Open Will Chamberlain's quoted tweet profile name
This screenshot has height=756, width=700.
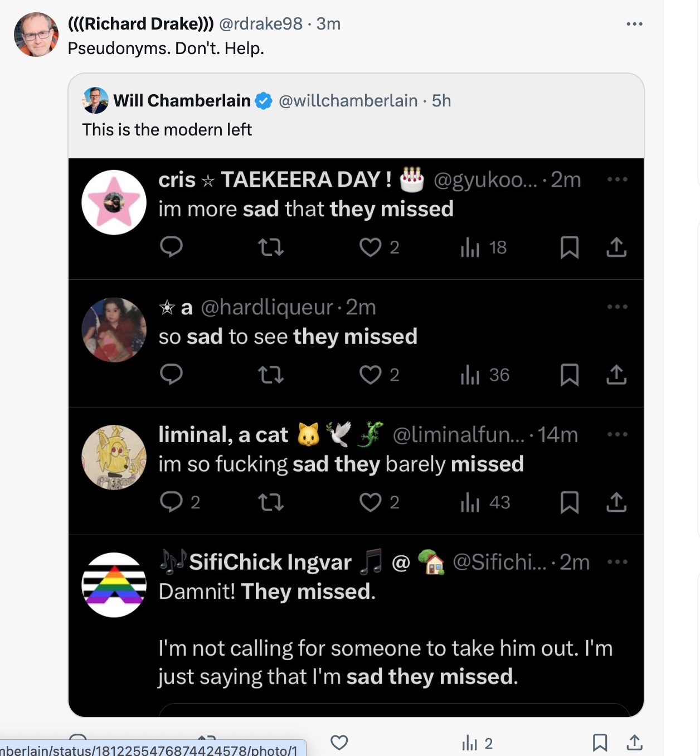click(x=182, y=100)
